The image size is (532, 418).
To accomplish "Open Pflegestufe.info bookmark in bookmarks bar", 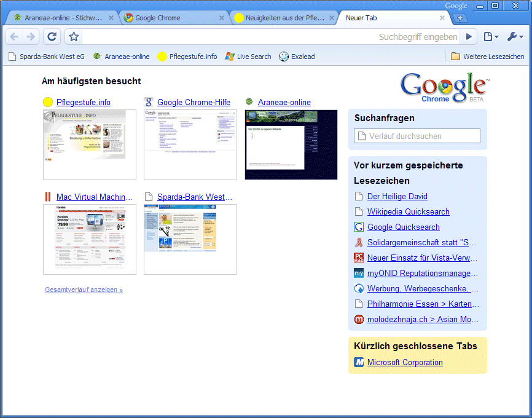I will [x=187, y=57].
